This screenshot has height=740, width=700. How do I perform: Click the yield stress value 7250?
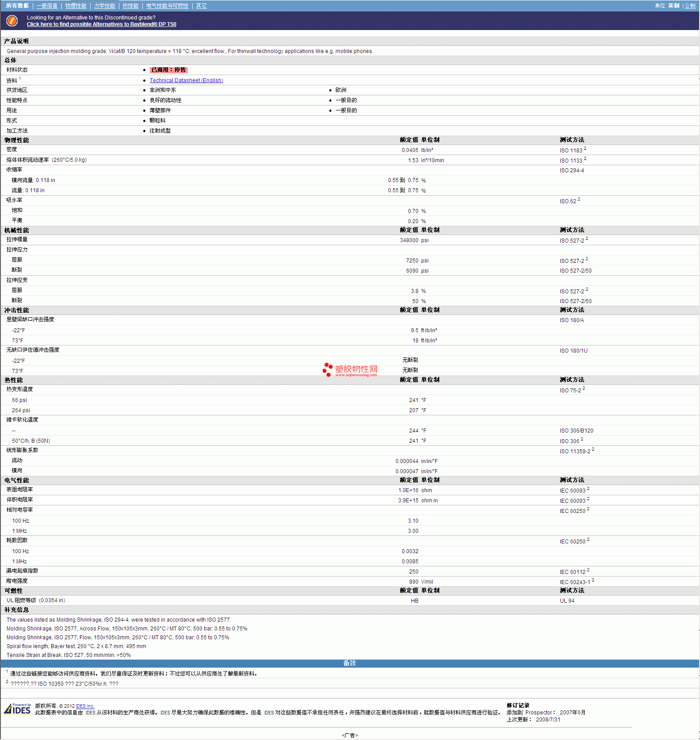pos(412,261)
